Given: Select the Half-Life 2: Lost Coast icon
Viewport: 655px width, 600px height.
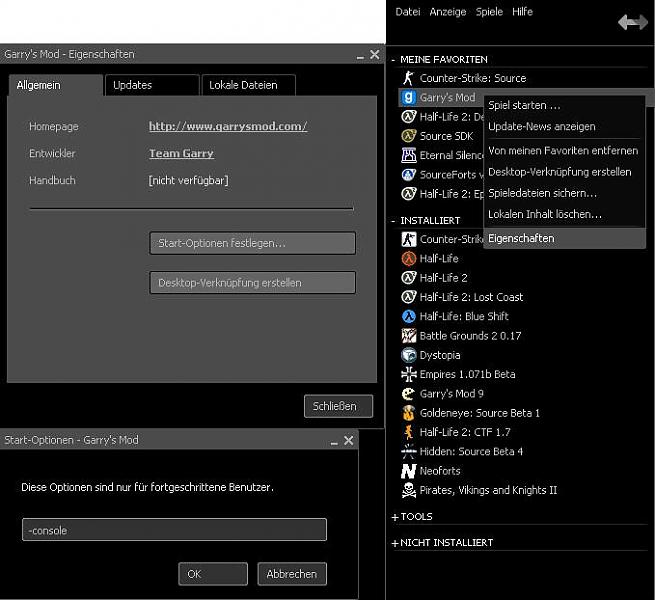Looking at the screenshot, I should point(408,297).
